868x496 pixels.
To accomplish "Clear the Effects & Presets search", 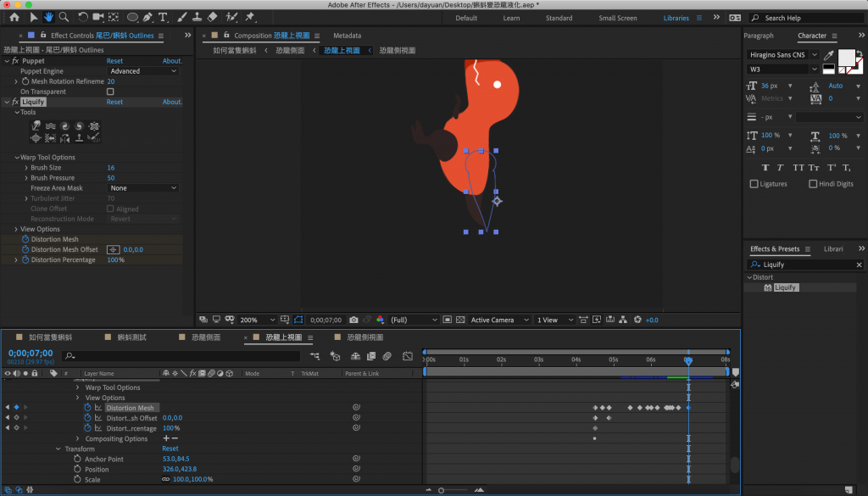I will [x=860, y=265].
